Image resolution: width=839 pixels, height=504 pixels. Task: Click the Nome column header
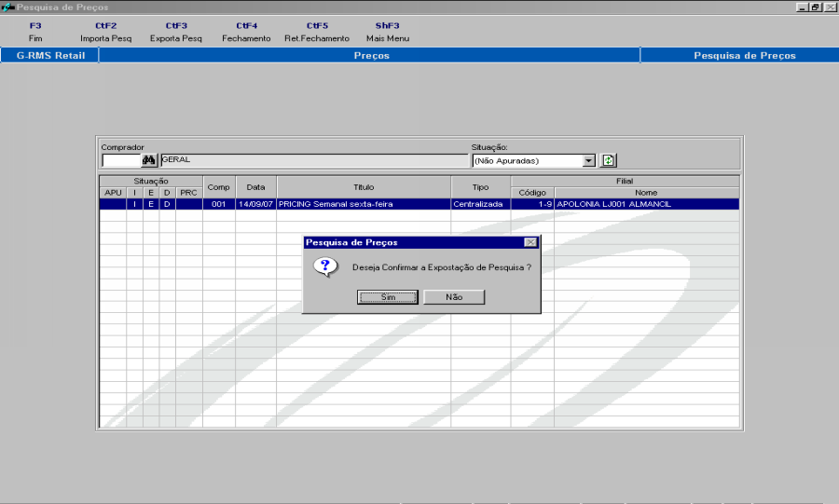646,193
